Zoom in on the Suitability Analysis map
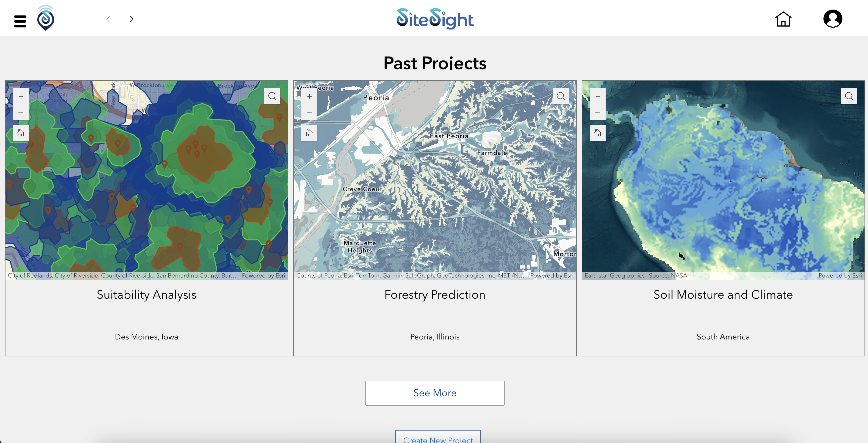 21,96
